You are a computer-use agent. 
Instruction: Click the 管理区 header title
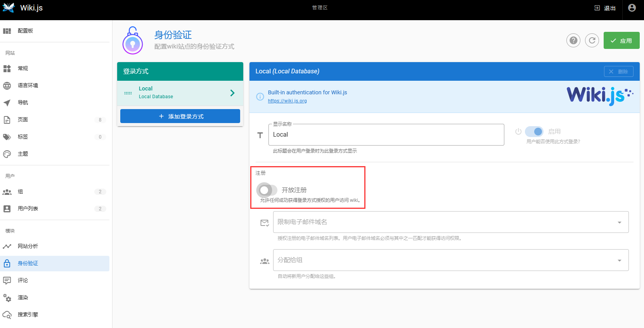click(320, 8)
